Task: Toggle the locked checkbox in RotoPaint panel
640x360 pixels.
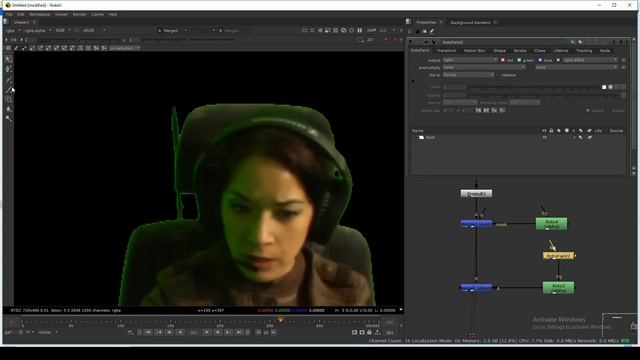Action: click(609, 111)
